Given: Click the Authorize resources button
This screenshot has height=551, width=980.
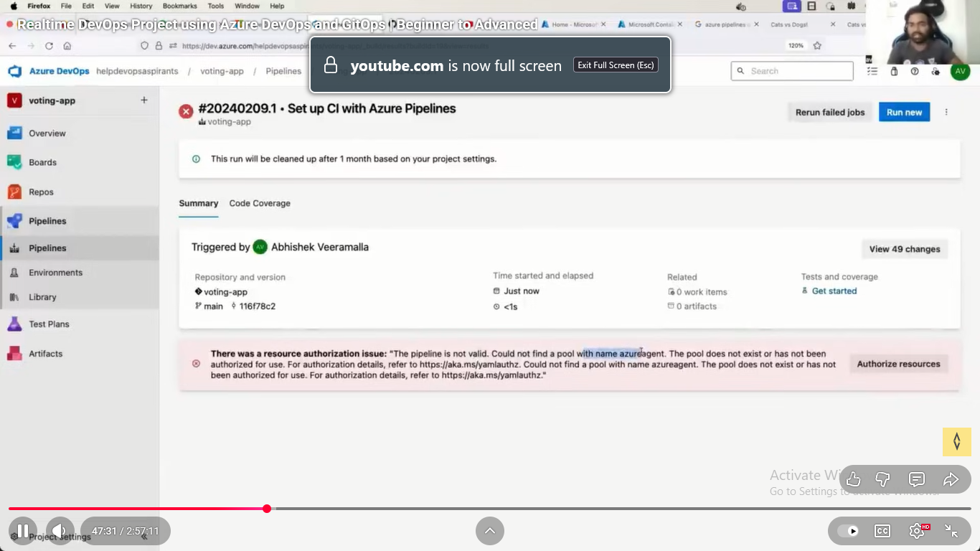Looking at the screenshot, I should (x=898, y=364).
